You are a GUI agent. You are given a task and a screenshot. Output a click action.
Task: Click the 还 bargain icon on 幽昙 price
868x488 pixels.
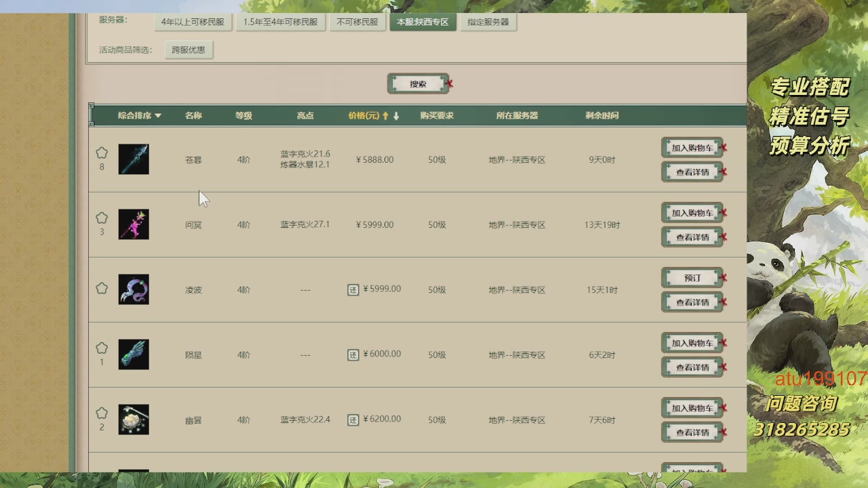353,420
